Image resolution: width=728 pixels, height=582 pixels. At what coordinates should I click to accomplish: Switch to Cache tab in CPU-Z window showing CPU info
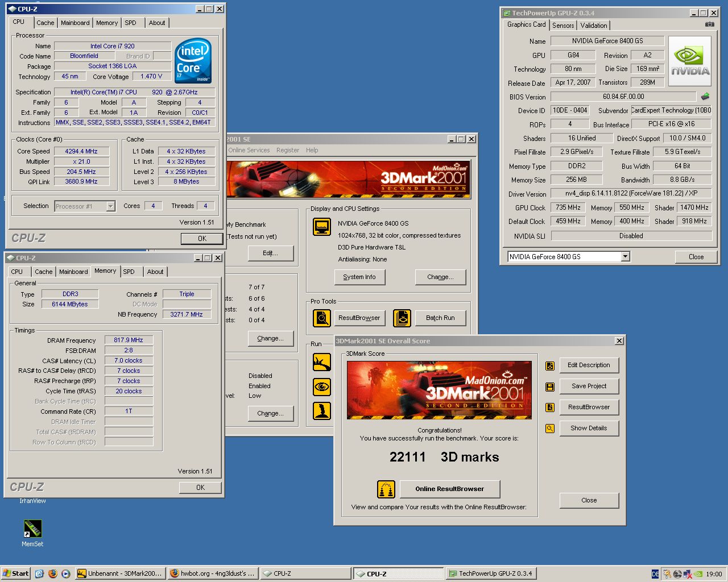[x=45, y=23]
